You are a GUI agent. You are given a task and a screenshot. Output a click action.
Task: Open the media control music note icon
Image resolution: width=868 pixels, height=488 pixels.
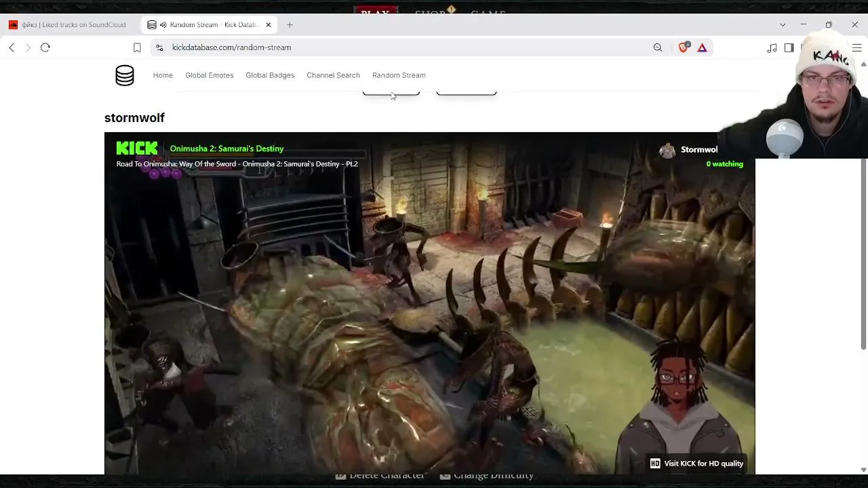pos(772,47)
